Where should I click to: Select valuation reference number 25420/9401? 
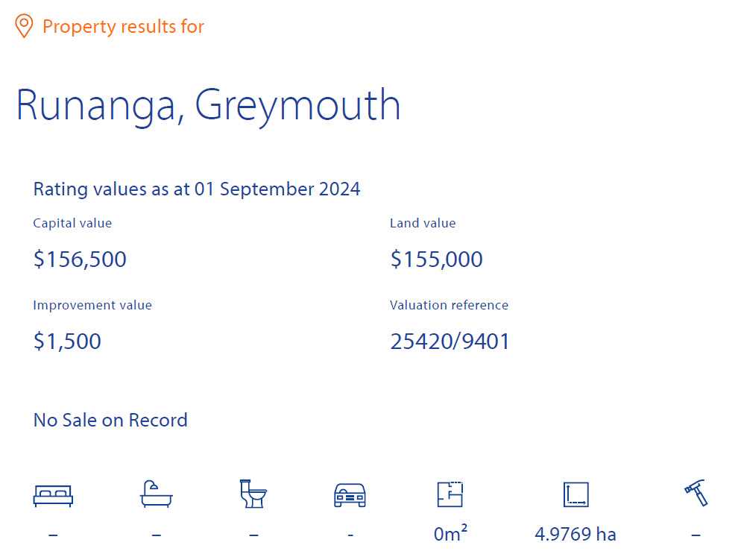click(450, 342)
